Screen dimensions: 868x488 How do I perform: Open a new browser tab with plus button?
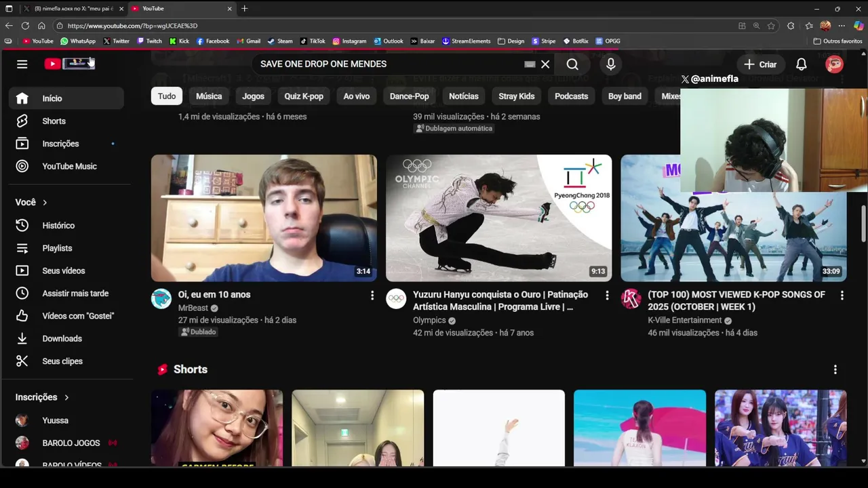point(245,9)
